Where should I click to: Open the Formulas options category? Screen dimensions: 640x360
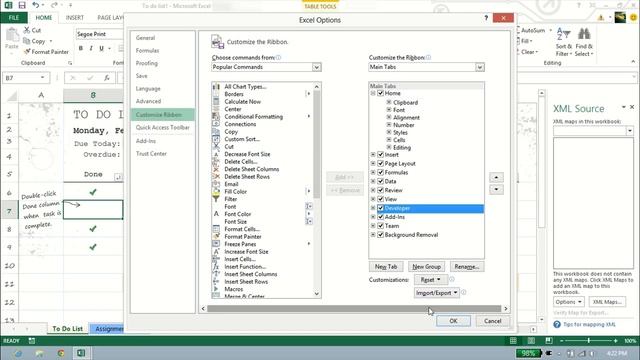[147, 51]
